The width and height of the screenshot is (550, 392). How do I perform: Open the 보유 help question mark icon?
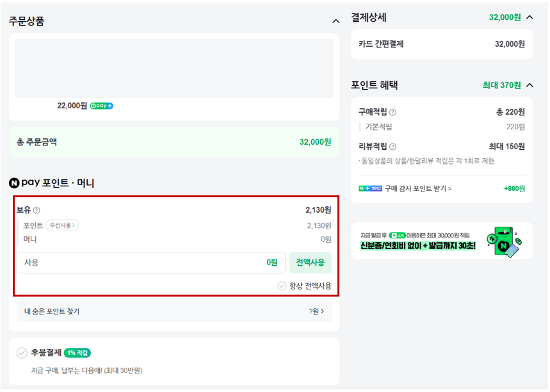(37, 211)
